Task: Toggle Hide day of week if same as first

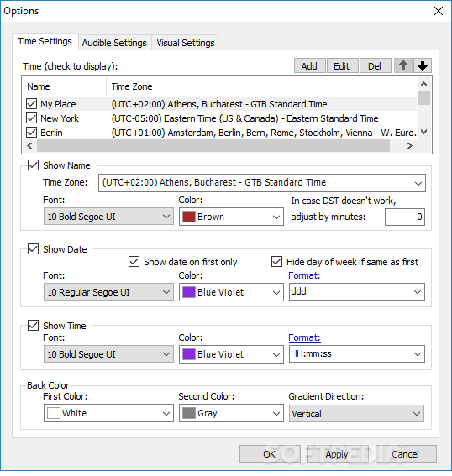Action: (x=276, y=262)
